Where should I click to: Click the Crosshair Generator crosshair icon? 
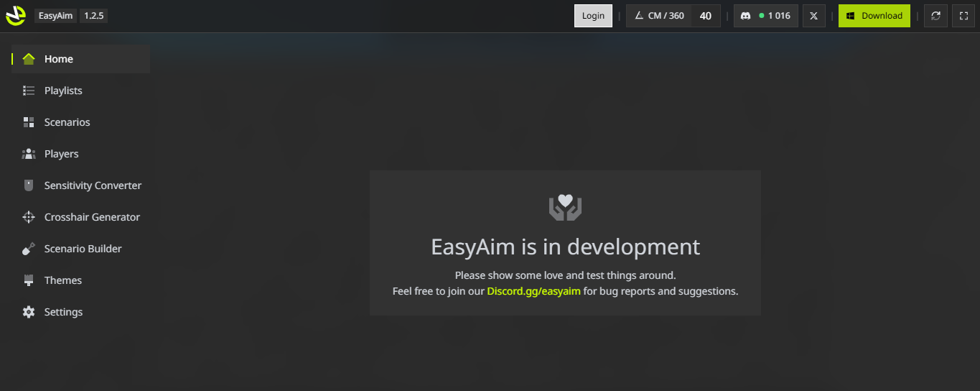click(29, 217)
